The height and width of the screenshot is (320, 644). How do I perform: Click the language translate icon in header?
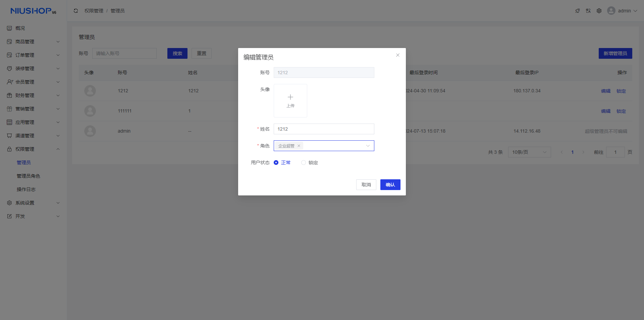pos(588,11)
